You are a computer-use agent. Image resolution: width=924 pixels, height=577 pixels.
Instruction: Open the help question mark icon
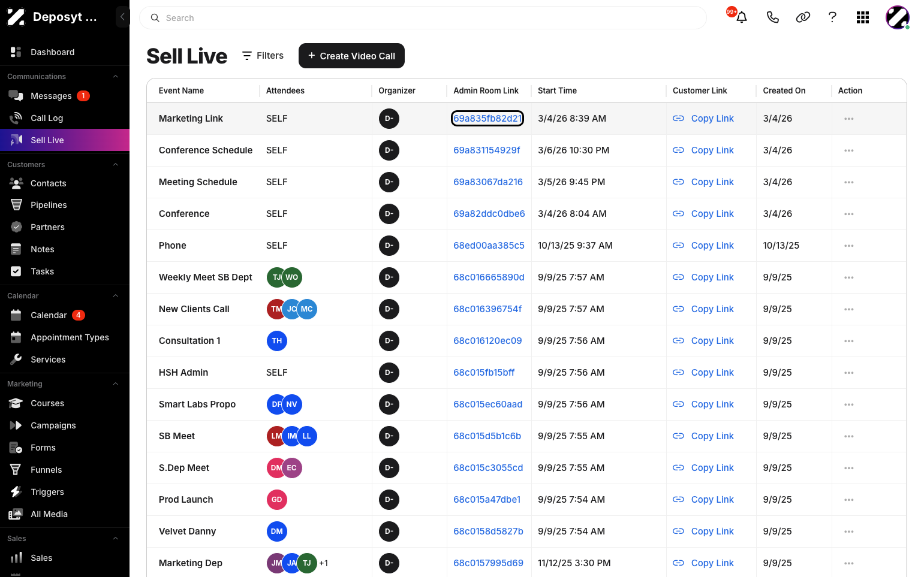832,17
